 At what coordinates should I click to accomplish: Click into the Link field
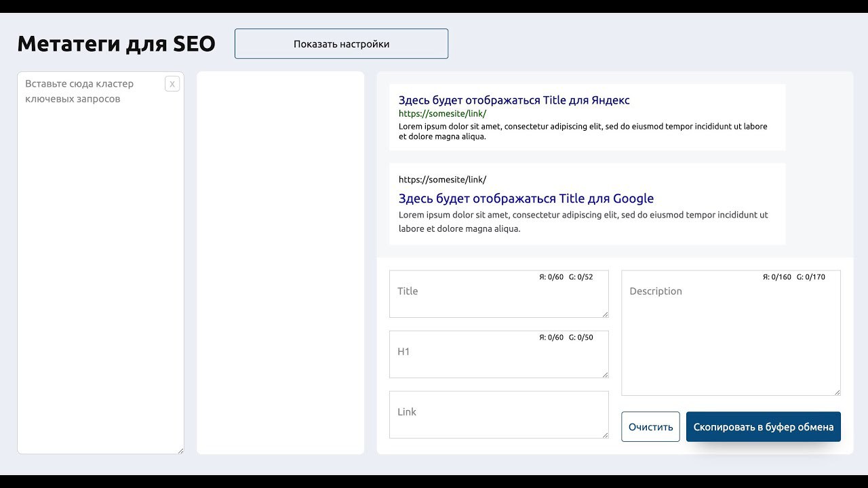pos(499,415)
